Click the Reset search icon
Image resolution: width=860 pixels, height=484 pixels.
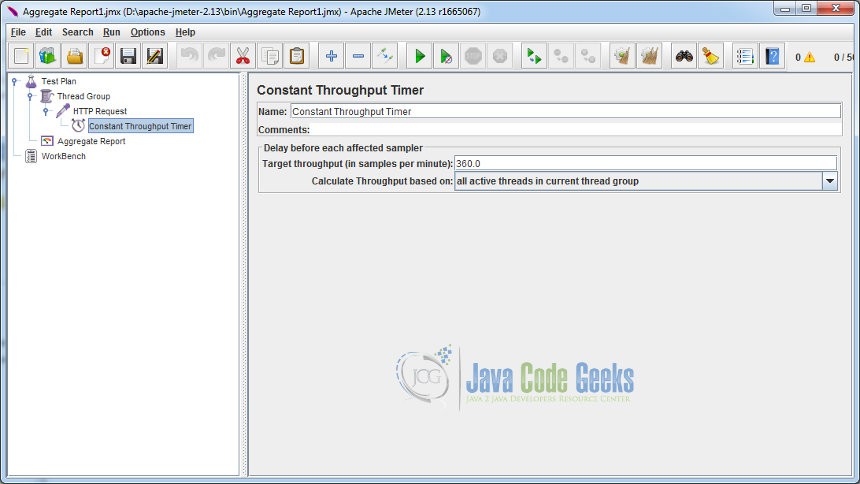click(711, 56)
